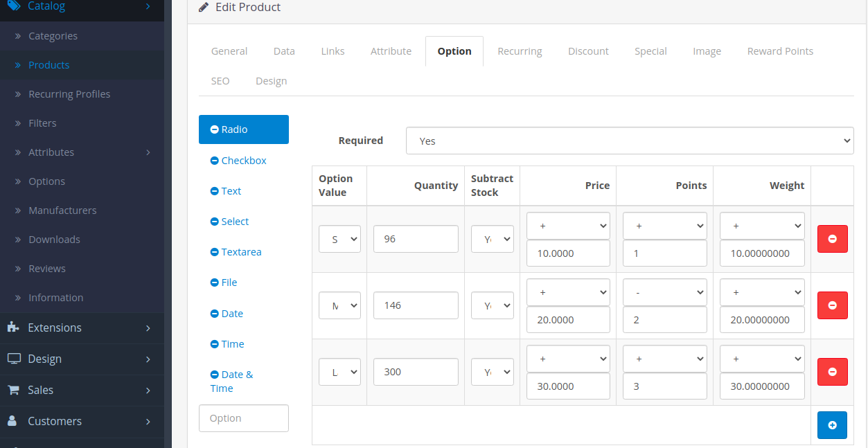Open the Required dropdown

[x=629, y=141]
